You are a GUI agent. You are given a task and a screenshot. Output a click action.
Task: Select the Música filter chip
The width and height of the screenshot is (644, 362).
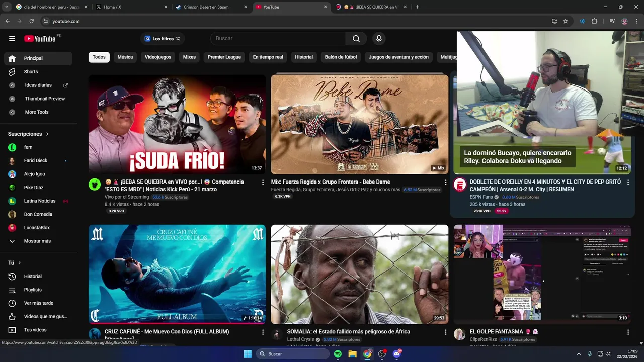click(125, 57)
